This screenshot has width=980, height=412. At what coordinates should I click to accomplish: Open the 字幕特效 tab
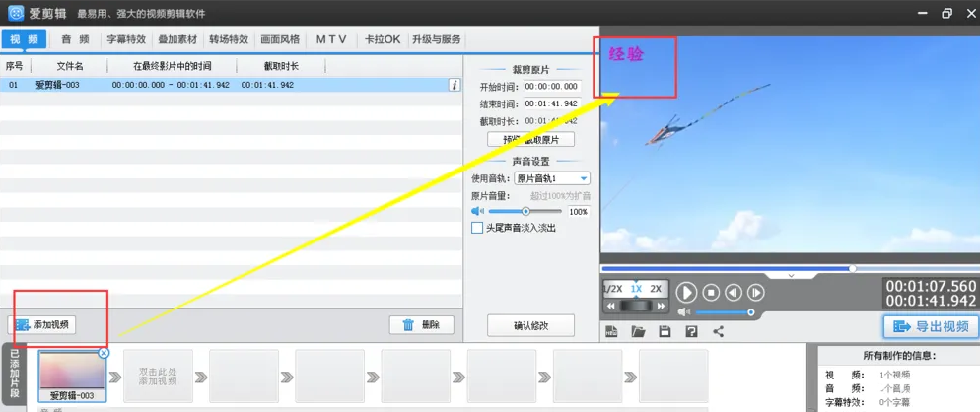tap(126, 39)
